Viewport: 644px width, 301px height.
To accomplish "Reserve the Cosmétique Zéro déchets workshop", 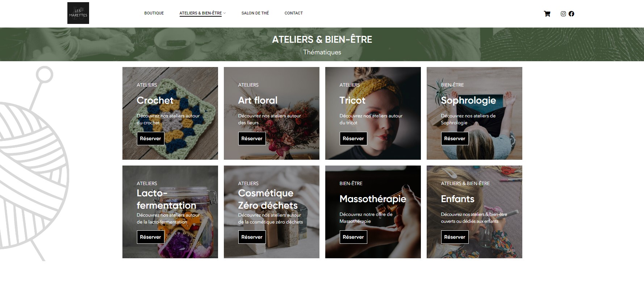I will click(252, 237).
